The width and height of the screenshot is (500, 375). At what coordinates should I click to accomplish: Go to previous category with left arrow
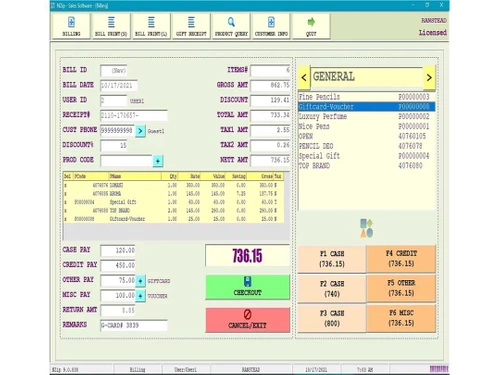point(304,77)
